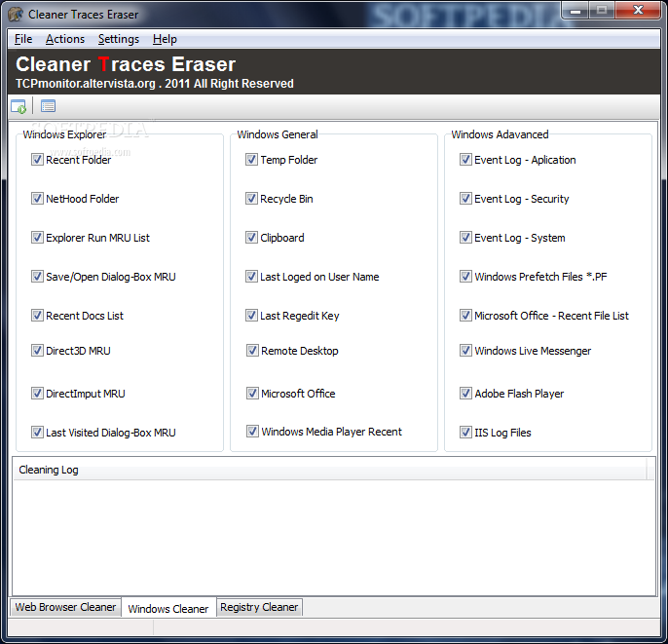Click the list view toolbar icon
The width and height of the screenshot is (668, 644).
48,106
